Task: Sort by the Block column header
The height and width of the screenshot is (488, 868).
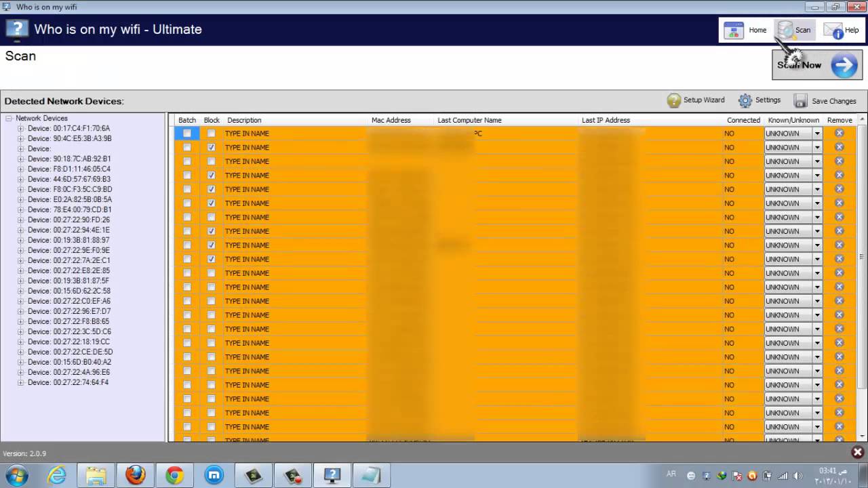Action: tap(212, 120)
